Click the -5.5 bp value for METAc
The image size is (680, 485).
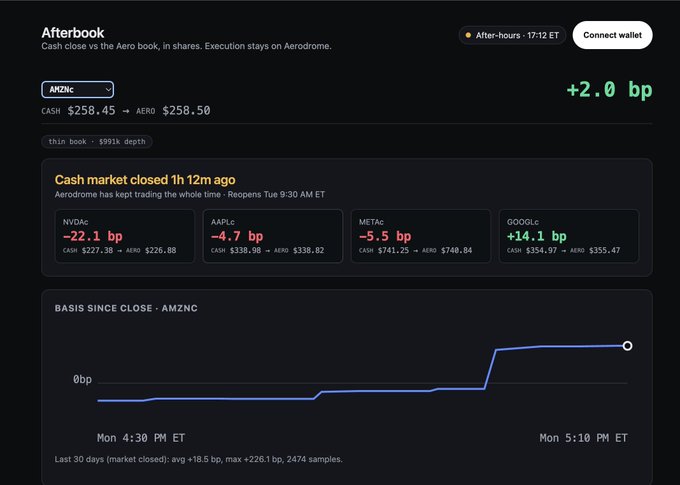(x=385, y=236)
